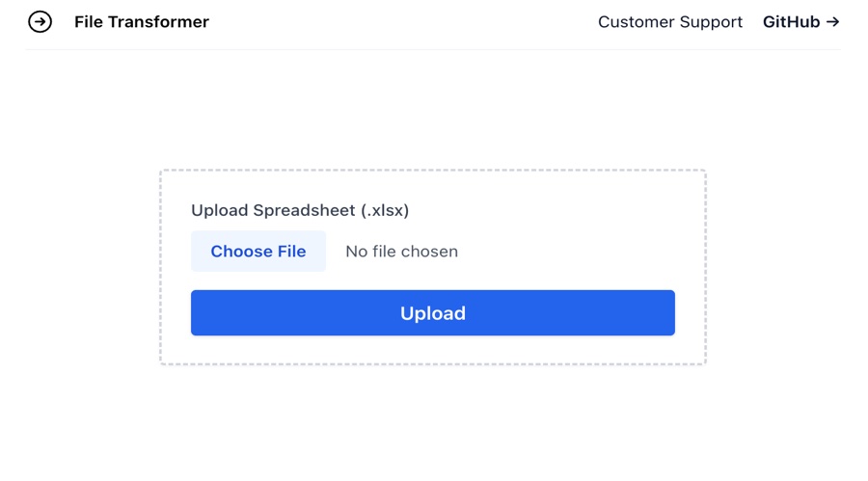Viewport: 868px width, 481px height.
Task: Click the 'File Transformer' brand name
Action: [x=142, y=21]
